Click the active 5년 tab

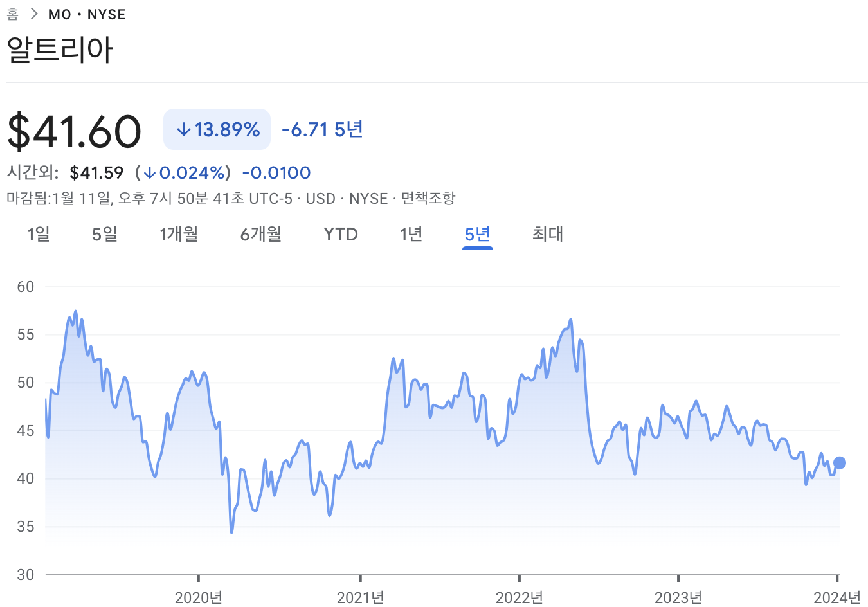(477, 235)
